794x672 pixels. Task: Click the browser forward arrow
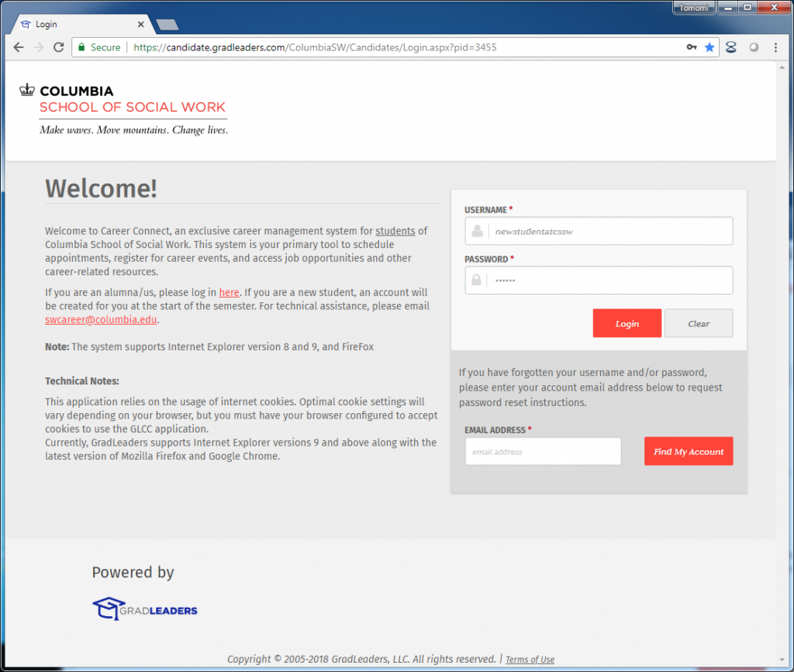point(39,47)
